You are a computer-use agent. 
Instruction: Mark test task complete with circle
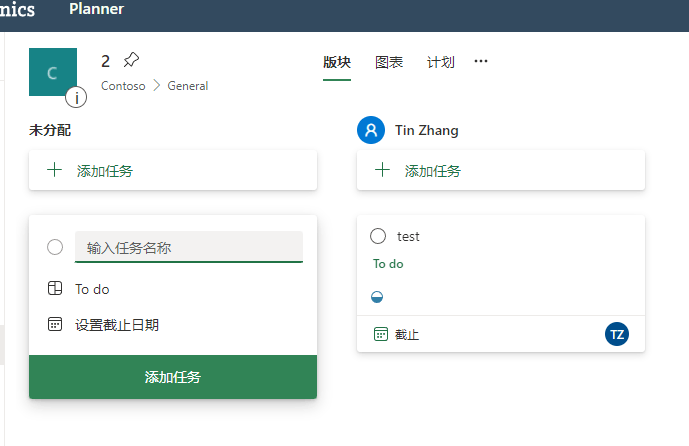[x=378, y=236]
